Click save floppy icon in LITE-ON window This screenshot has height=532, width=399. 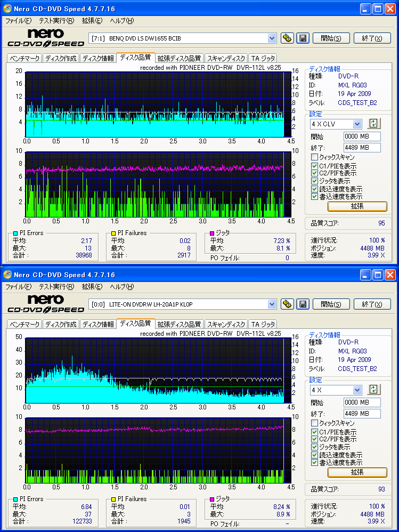(303, 304)
